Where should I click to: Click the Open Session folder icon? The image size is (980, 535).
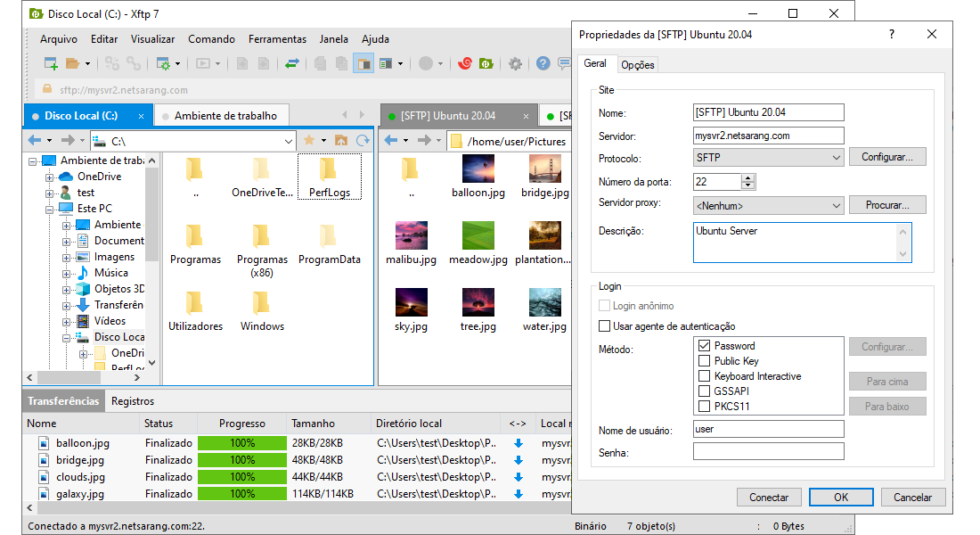(x=72, y=63)
